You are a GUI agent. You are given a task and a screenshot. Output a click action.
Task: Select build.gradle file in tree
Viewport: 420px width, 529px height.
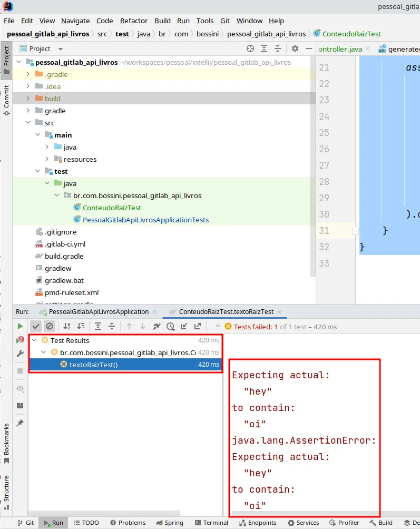coord(64,257)
